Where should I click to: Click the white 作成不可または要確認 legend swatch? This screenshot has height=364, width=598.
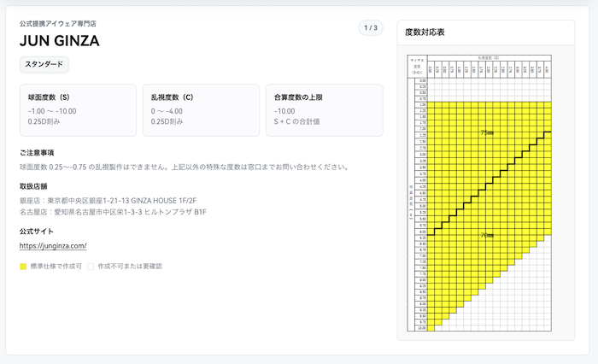[x=91, y=267]
